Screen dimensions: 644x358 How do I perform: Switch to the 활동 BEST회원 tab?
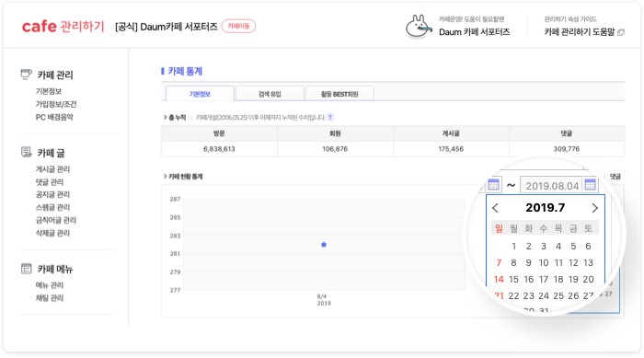[x=339, y=94]
